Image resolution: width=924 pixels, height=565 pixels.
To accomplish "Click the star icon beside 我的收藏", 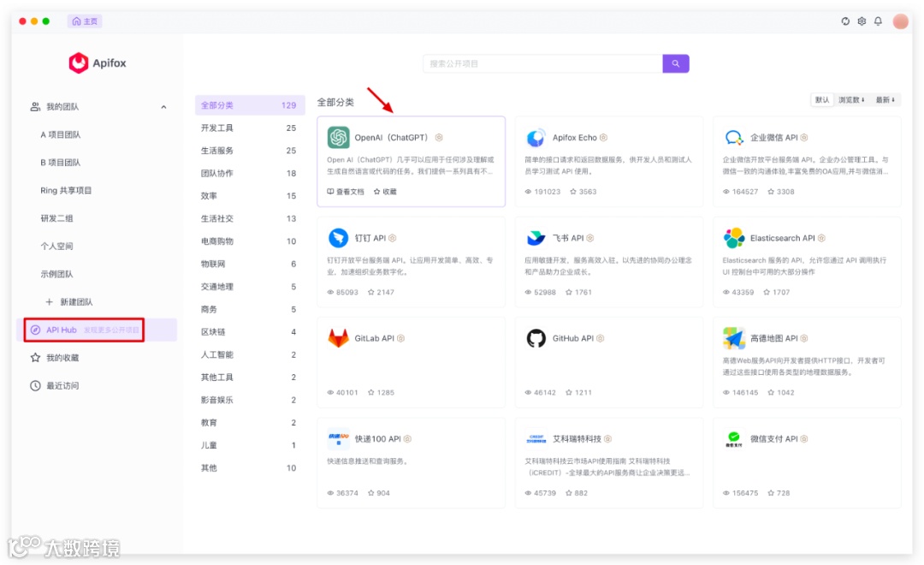I will tap(35, 358).
